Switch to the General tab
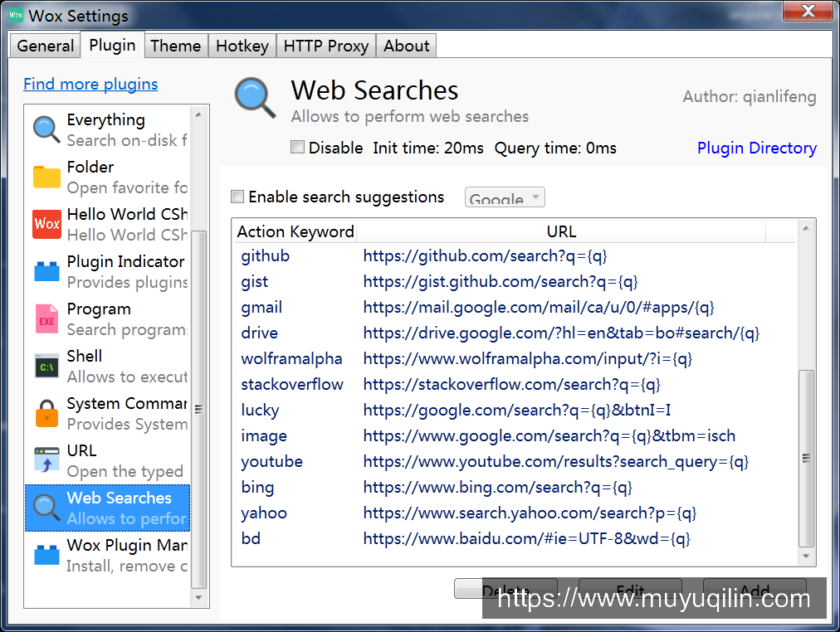Viewport: 840px width, 632px height. pos(46,46)
